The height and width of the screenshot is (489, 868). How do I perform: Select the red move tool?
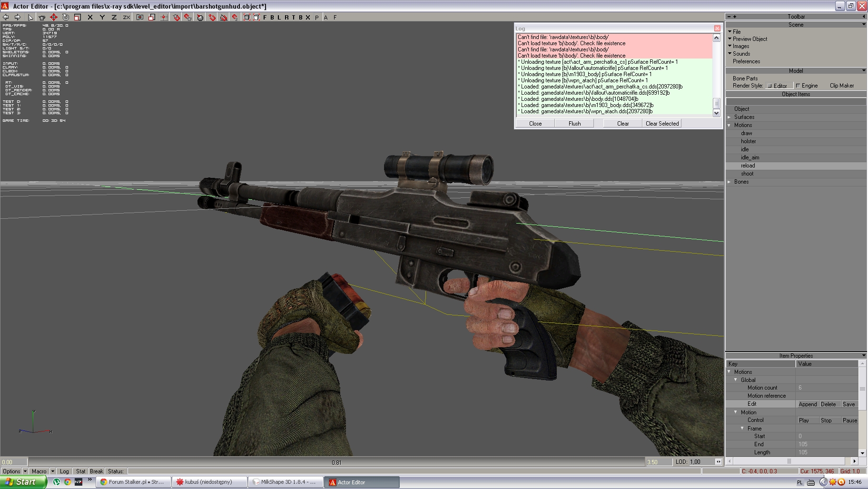(x=54, y=17)
